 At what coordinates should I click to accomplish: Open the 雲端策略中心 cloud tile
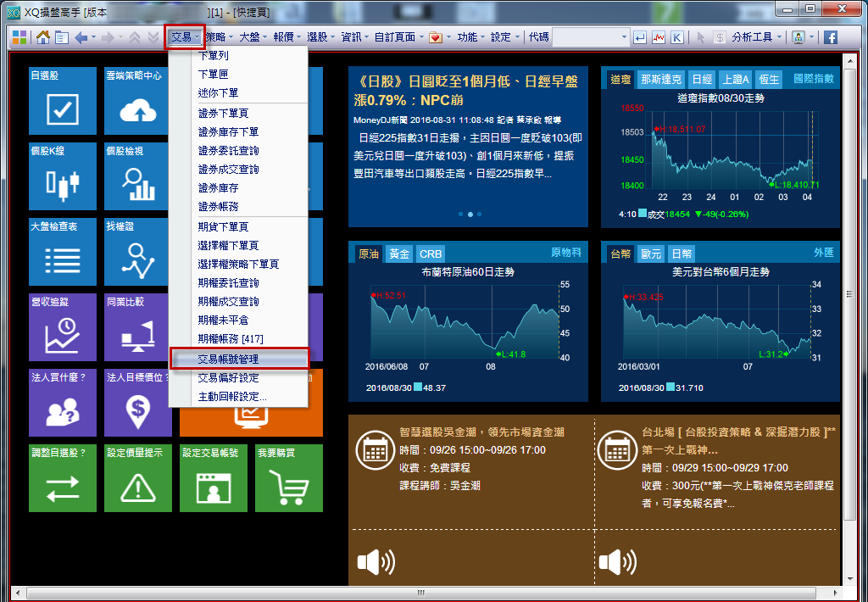point(138,101)
